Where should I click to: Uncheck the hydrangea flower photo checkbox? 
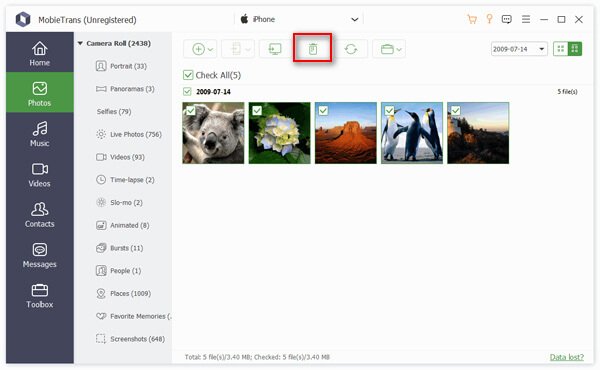click(257, 111)
